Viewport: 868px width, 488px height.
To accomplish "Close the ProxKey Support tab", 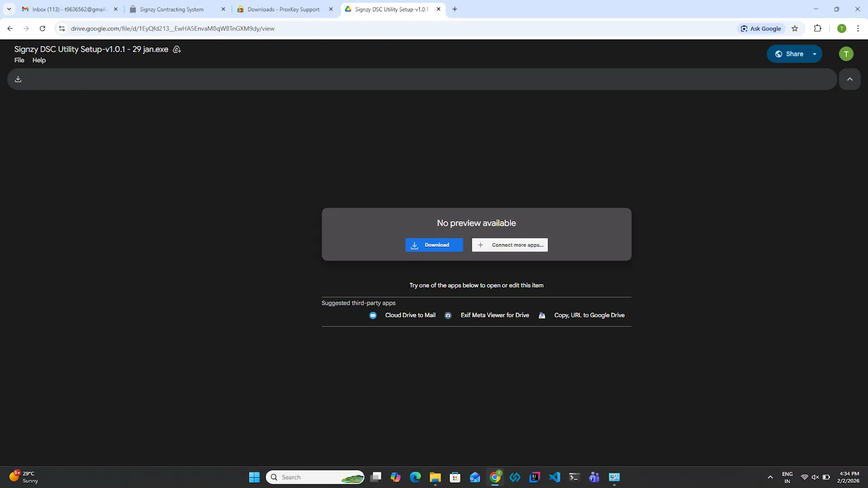I will pos(331,9).
